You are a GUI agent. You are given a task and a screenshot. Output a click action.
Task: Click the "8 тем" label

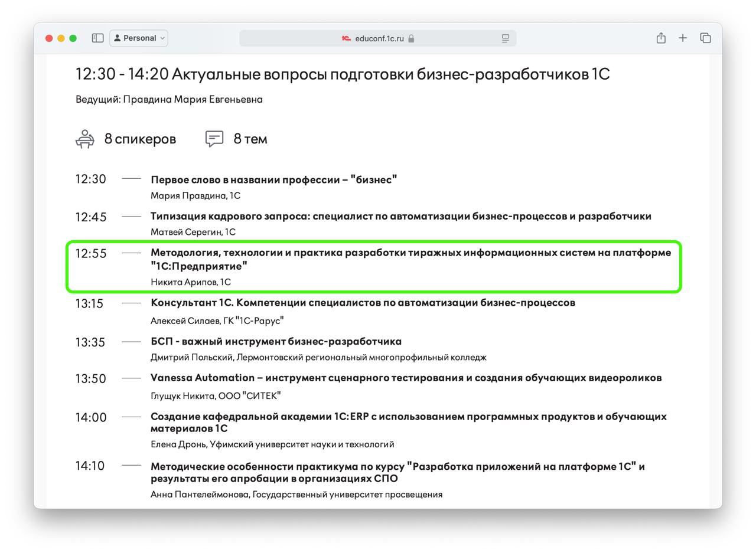point(250,139)
